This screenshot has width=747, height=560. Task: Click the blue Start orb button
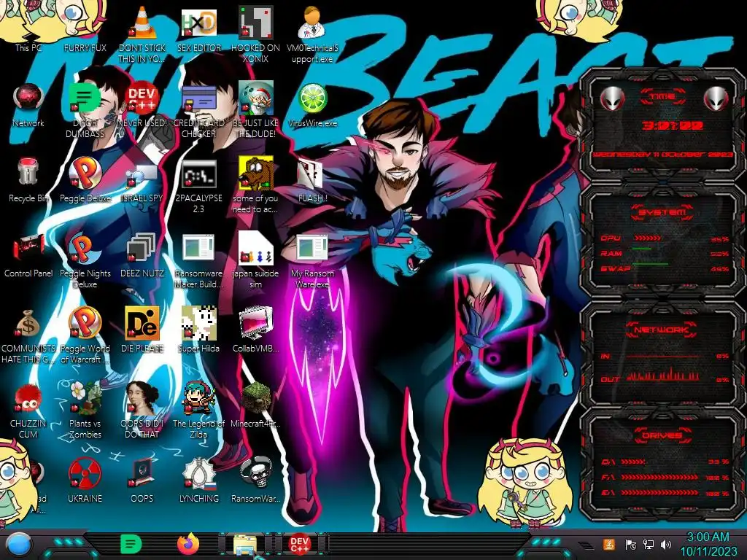[x=19, y=545]
